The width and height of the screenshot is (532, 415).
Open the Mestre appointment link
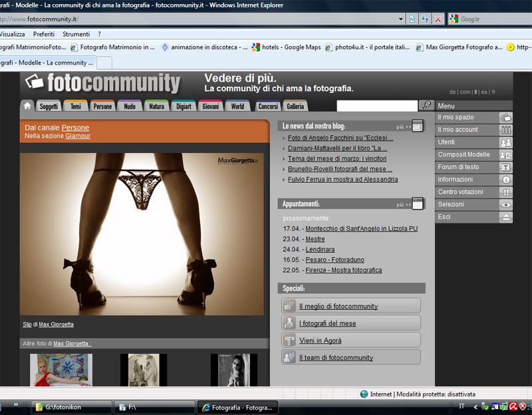click(315, 239)
